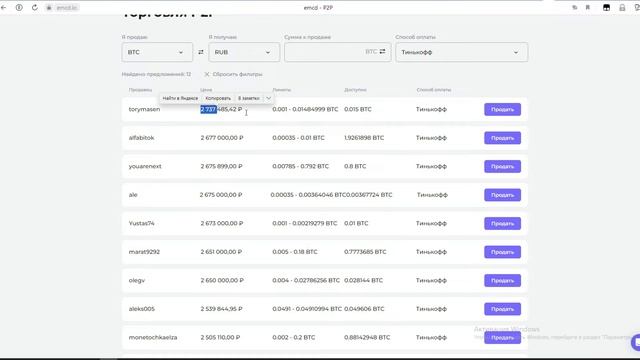Click the seller name aleks005

142,309
